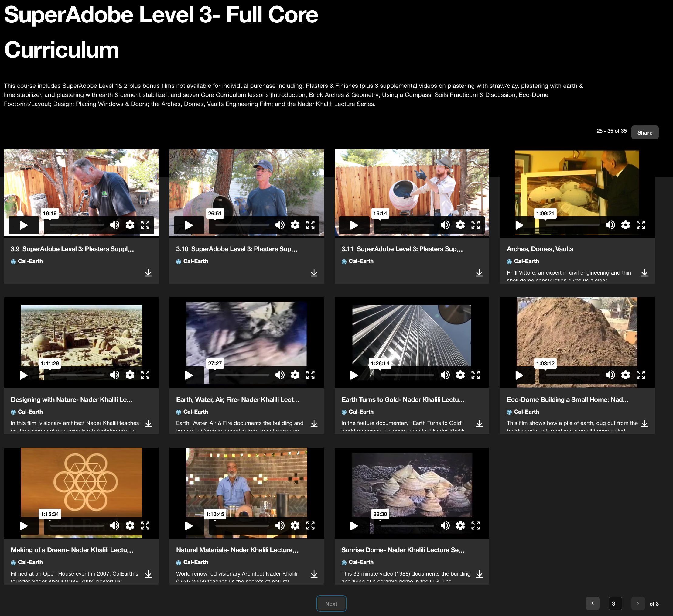The image size is (673, 616).
Task: Click the page number input field
Action: (x=615, y=604)
